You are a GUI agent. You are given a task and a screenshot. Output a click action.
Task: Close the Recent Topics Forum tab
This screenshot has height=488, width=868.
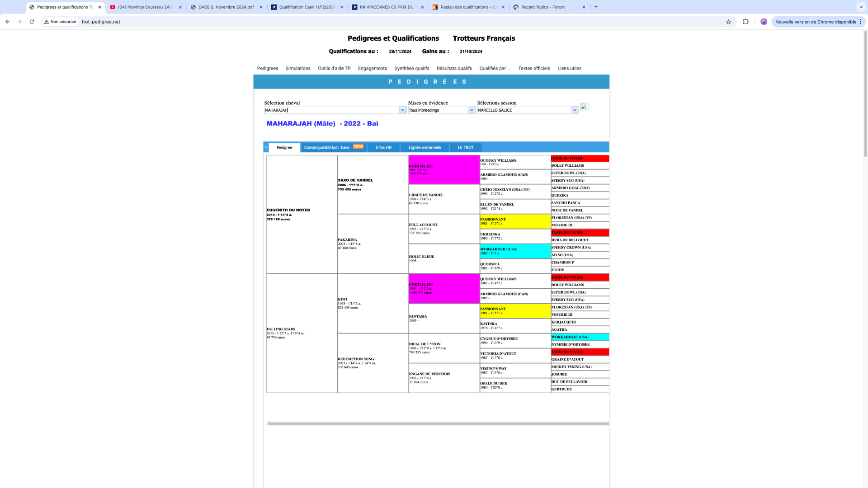[584, 7]
